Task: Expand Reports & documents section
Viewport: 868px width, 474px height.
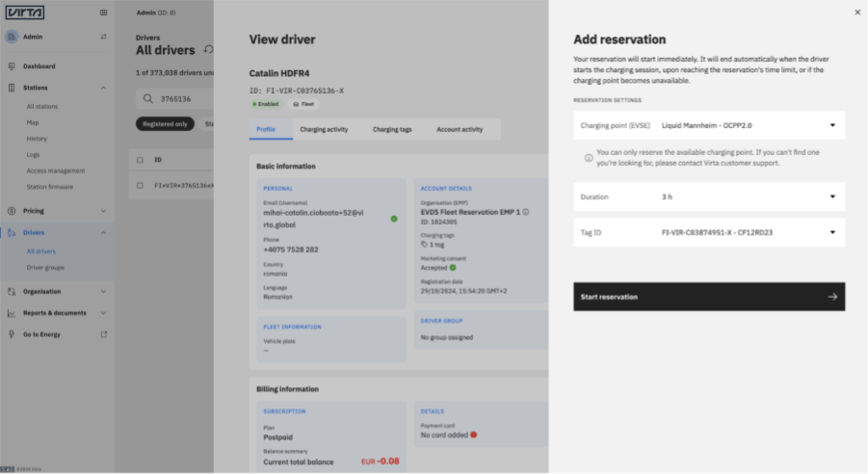Action: coord(103,313)
